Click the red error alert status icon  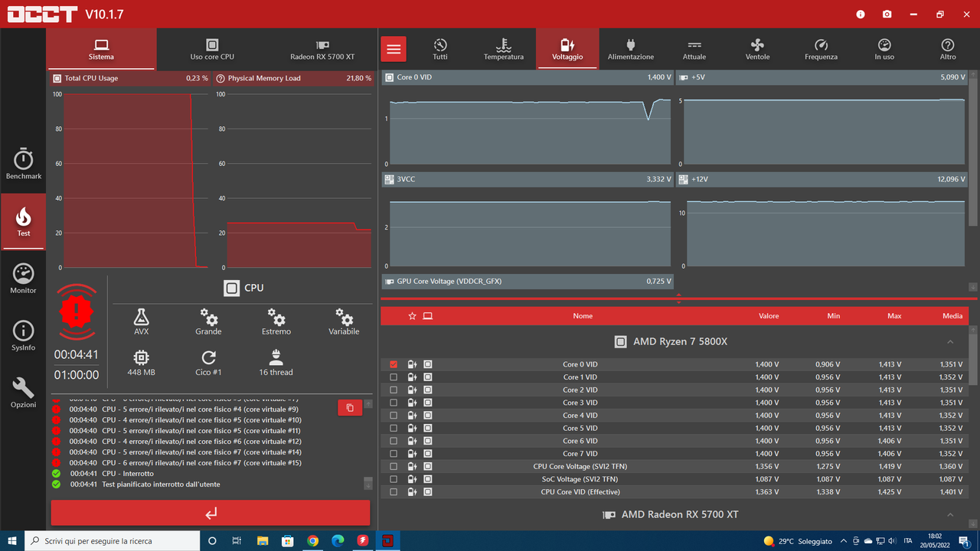point(77,311)
